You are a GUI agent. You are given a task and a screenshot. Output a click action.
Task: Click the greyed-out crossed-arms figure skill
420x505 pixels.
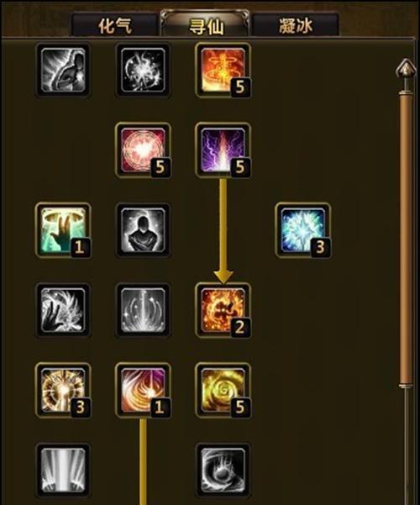pyautogui.click(x=143, y=230)
